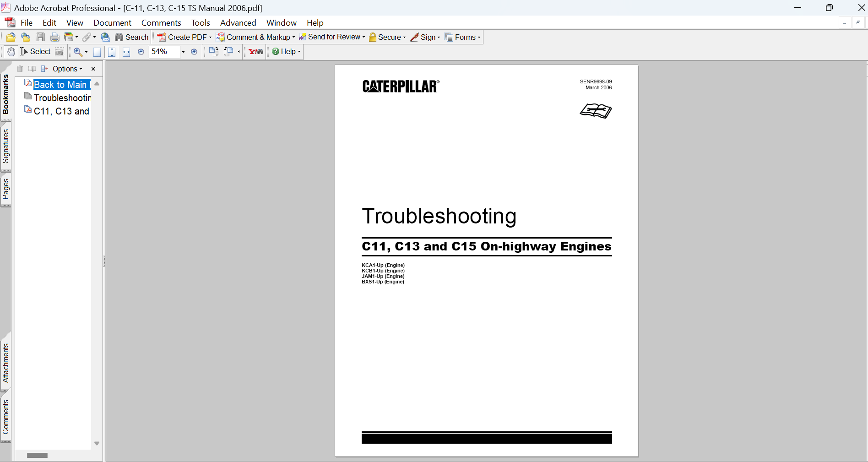Open the Comment & Markup dropdown
Viewport: 868px width, 462px height.
pos(255,38)
